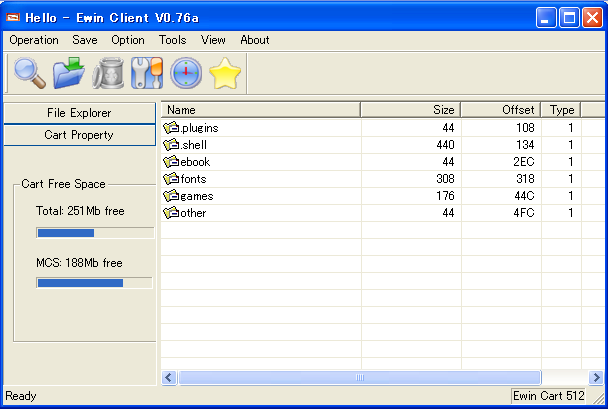
Task: Click the offset value 44C
Action: (524, 196)
